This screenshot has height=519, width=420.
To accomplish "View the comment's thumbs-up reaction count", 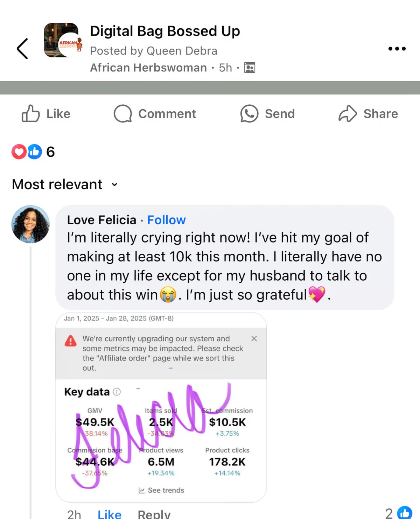I will click(x=399, y=513).
